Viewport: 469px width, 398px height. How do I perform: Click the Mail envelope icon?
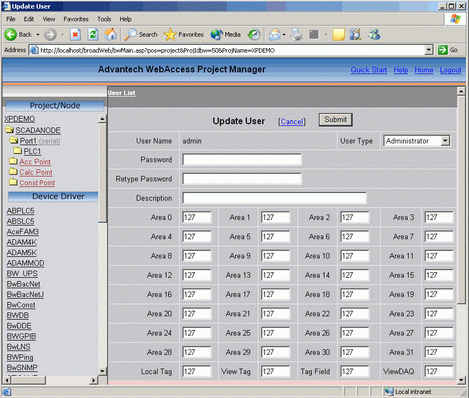point(275,34)
